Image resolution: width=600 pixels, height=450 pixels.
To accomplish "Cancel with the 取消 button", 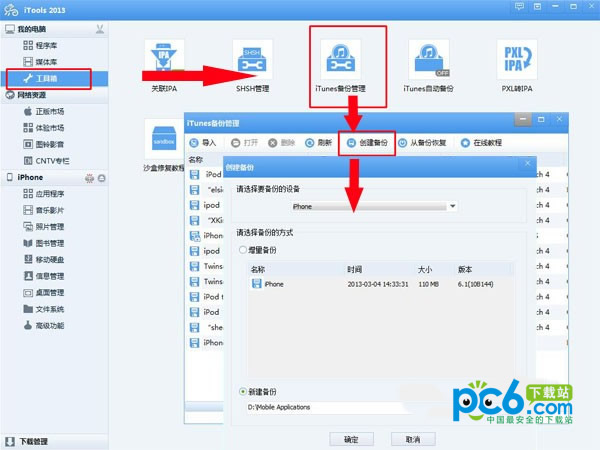I will [413, 439].
